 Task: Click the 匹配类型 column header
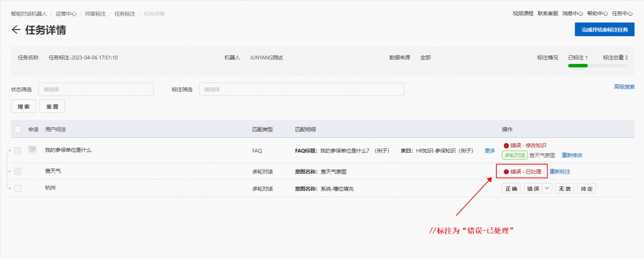[x=262, y=129]
